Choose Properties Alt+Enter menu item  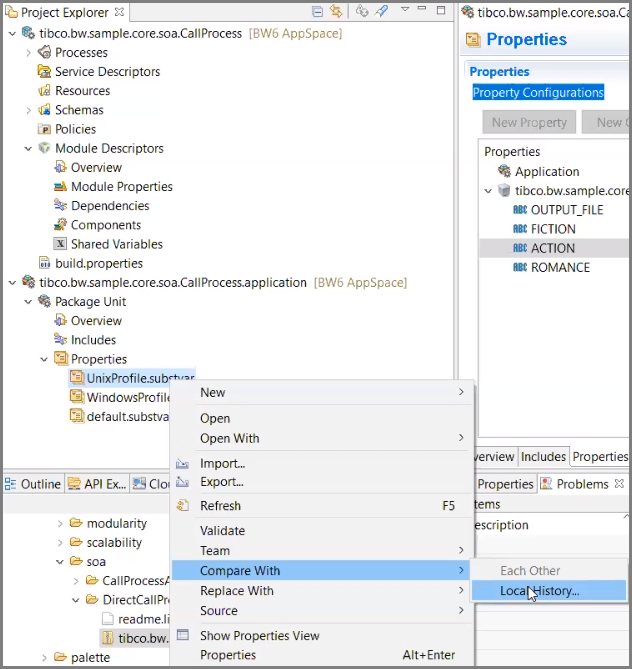coord(322,654)
